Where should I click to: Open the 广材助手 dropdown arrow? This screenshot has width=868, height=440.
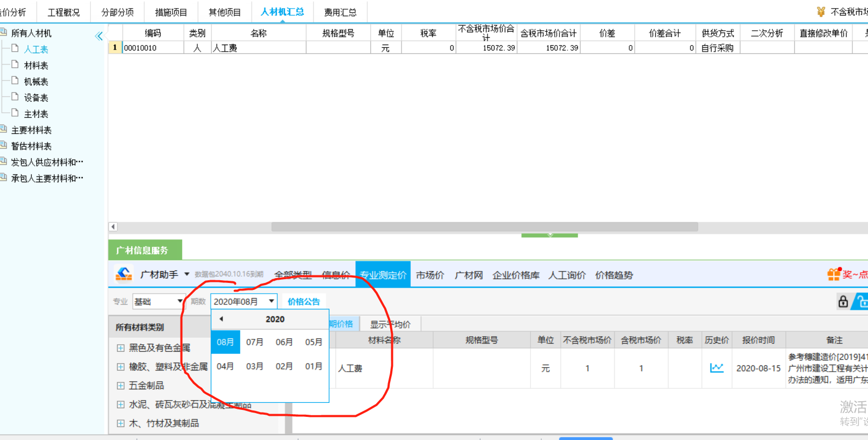tap(187, 274)
